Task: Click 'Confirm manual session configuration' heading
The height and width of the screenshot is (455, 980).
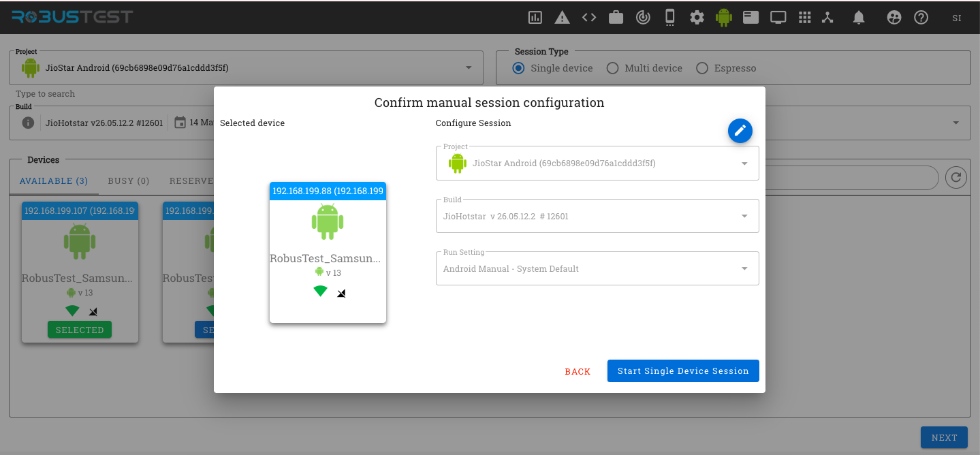Action: 490,103
